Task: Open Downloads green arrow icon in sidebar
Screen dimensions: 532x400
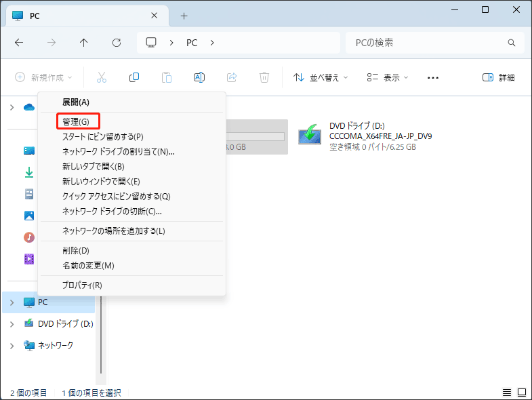Action: pos(29,172)
